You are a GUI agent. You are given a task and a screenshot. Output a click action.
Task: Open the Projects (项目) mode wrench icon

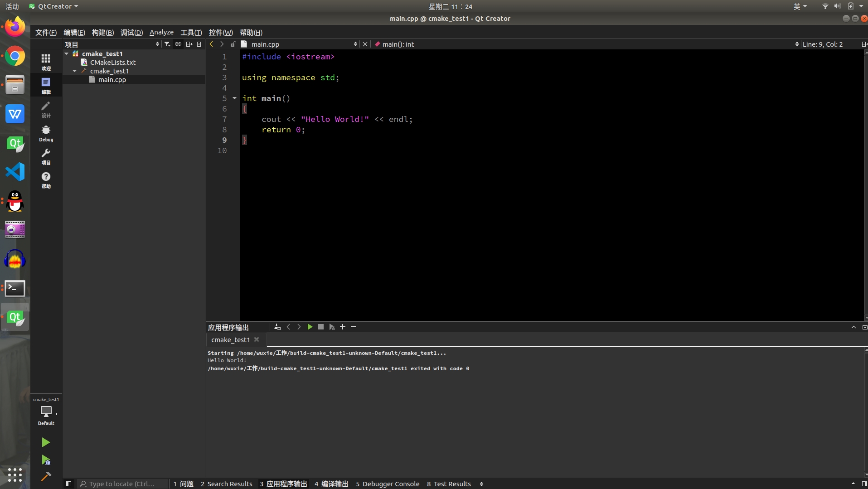[45, 156]
